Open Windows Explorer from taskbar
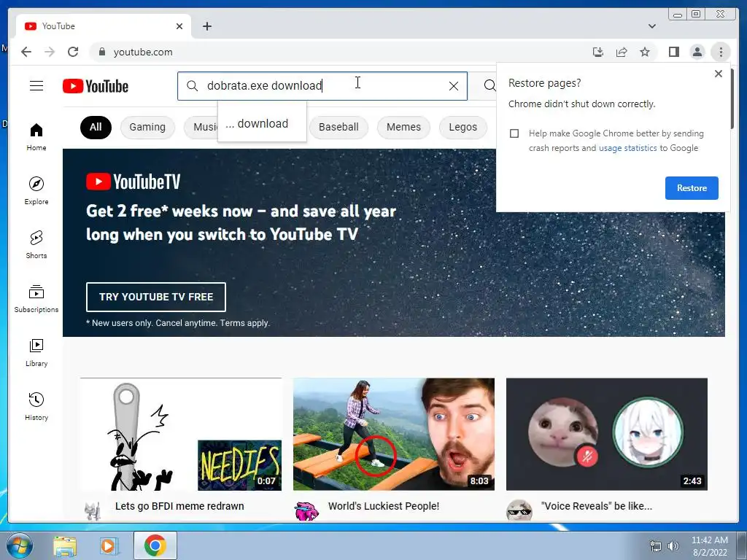This screenshot has width=747, height=560. tap(64, 546)
